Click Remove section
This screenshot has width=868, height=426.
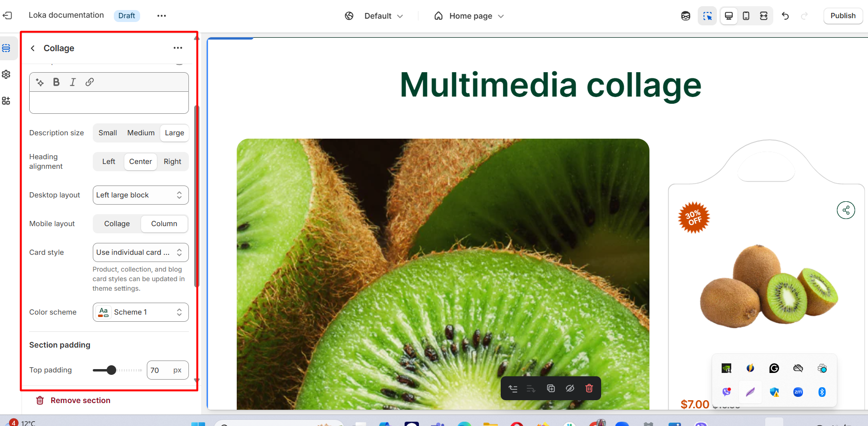(x=73, y=401)
